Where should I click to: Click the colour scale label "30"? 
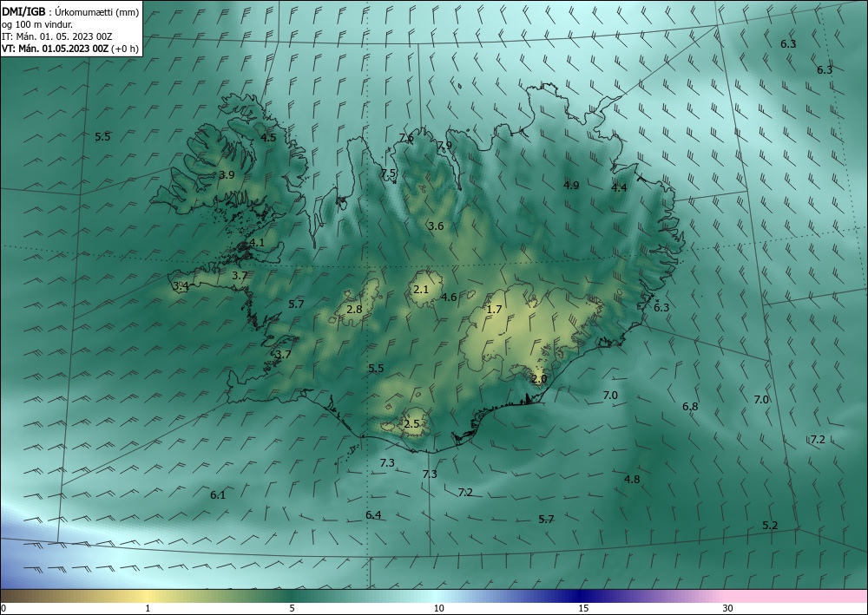point(728,608)
